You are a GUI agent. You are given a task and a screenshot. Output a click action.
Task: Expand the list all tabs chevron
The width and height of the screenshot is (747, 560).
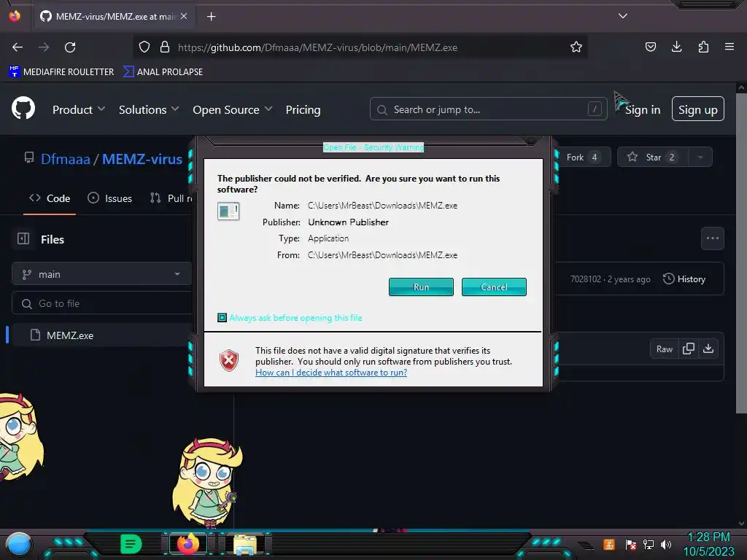tap(623, 16)
